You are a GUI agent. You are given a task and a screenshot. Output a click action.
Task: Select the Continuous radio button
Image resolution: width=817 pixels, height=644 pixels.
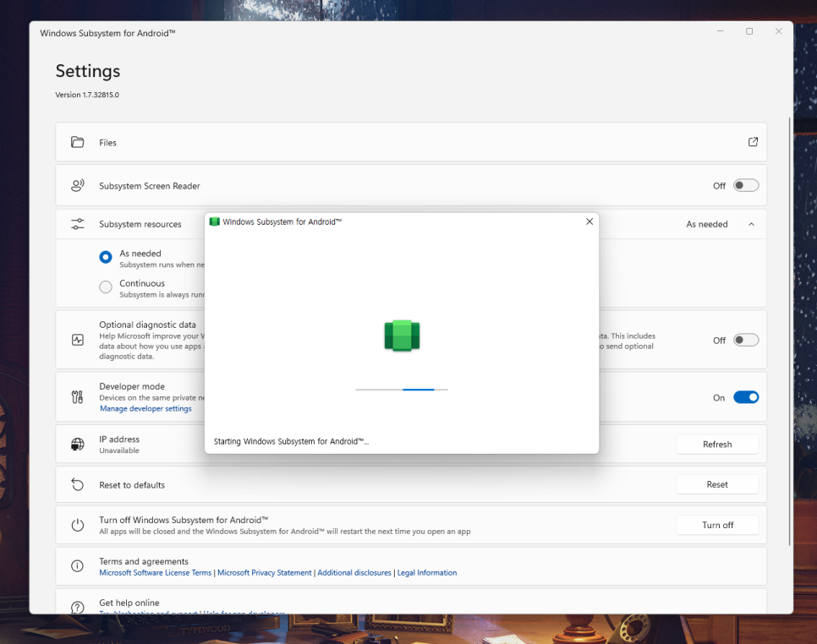tap(105, 287)
